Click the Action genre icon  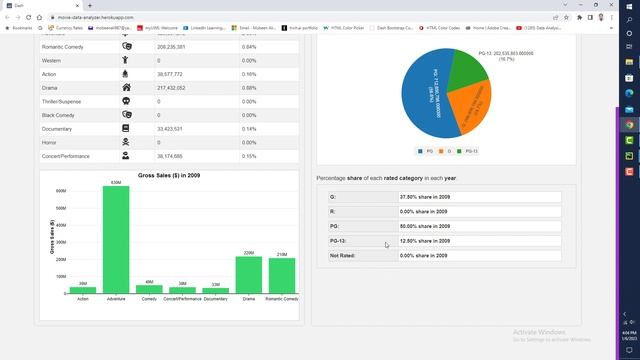click(x=125, y=74)
